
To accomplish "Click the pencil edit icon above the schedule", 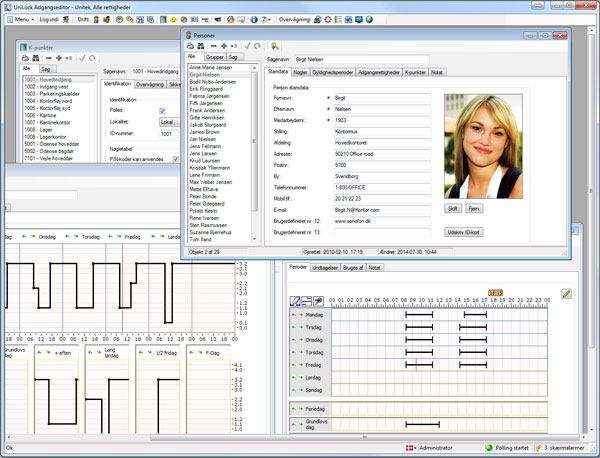I will (566, 294).
